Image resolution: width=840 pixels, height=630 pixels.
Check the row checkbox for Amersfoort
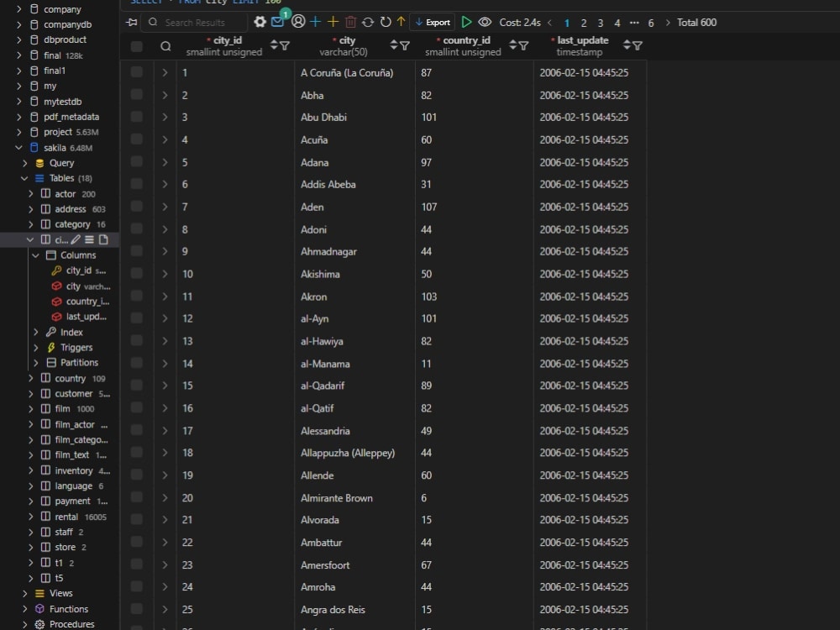(x=137, y=564)
